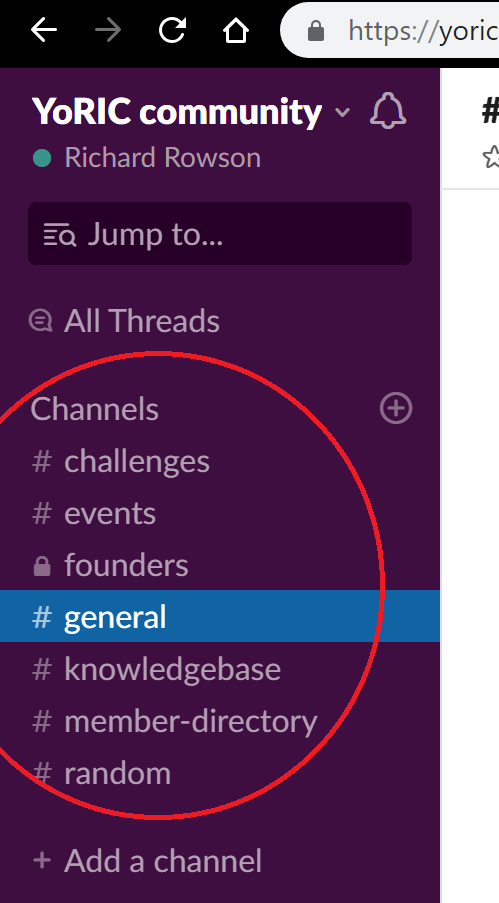Viewport: 499px width, 903px height.
Task: Open the Jump to search box
Action: point(220,234)
